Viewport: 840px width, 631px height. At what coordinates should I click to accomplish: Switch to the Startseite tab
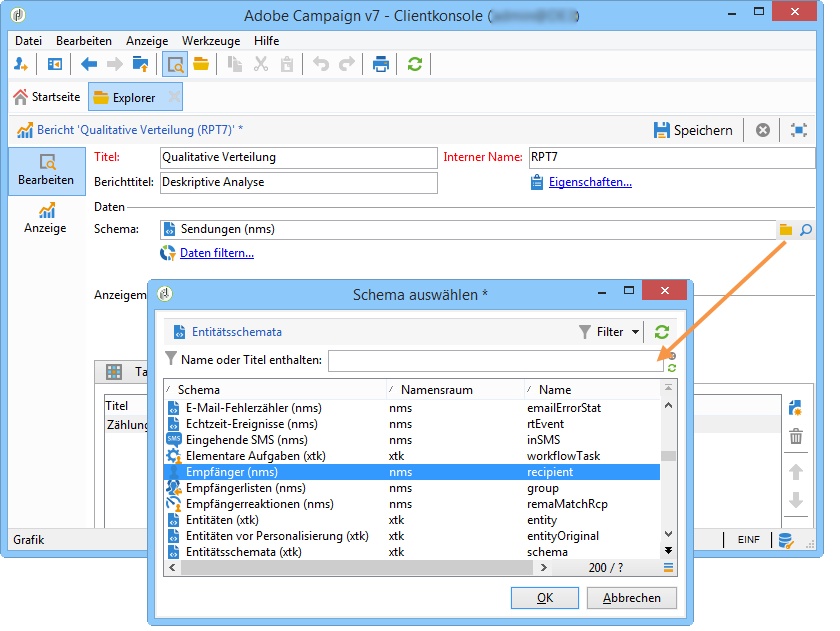(x=47, y=97)
